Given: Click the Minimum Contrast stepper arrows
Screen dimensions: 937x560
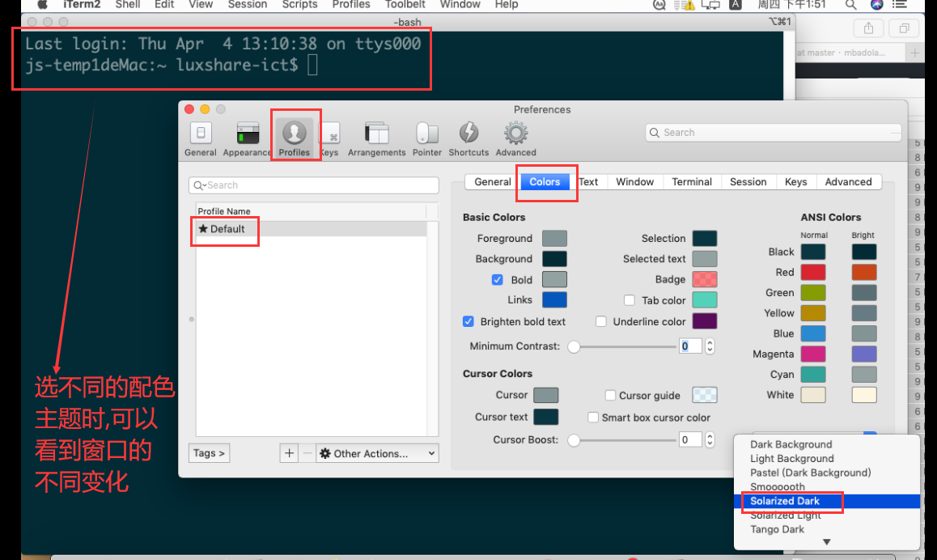Looking at the screenshot, I should coord(710,346).
